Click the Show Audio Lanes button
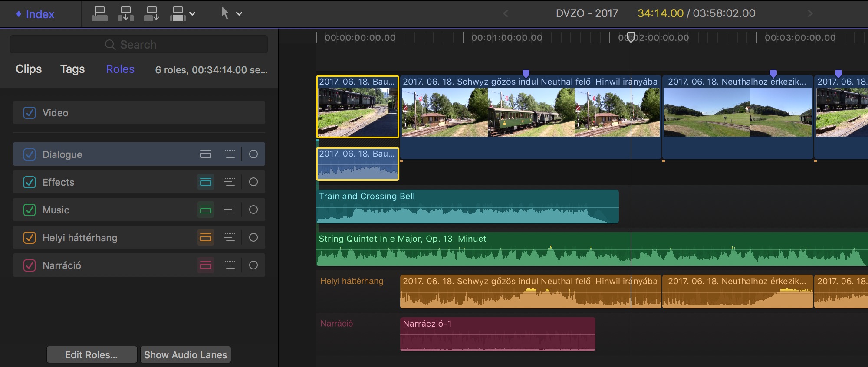 185,355
